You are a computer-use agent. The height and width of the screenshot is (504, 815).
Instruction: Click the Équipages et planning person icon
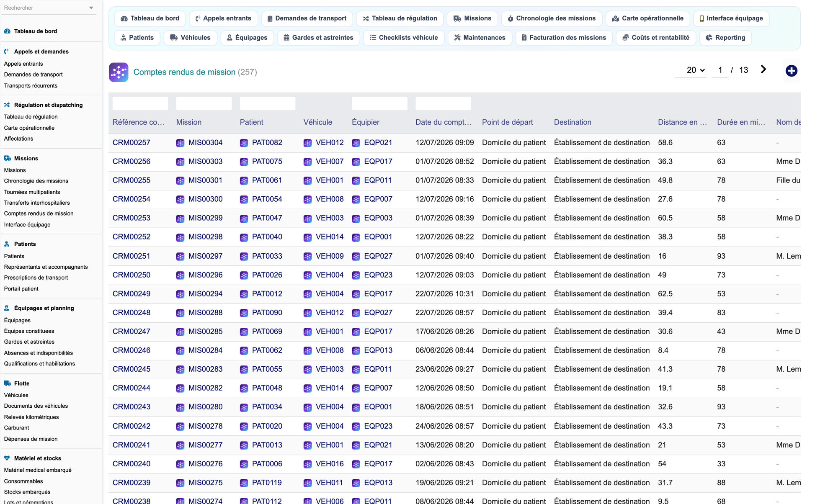point(7,308)
